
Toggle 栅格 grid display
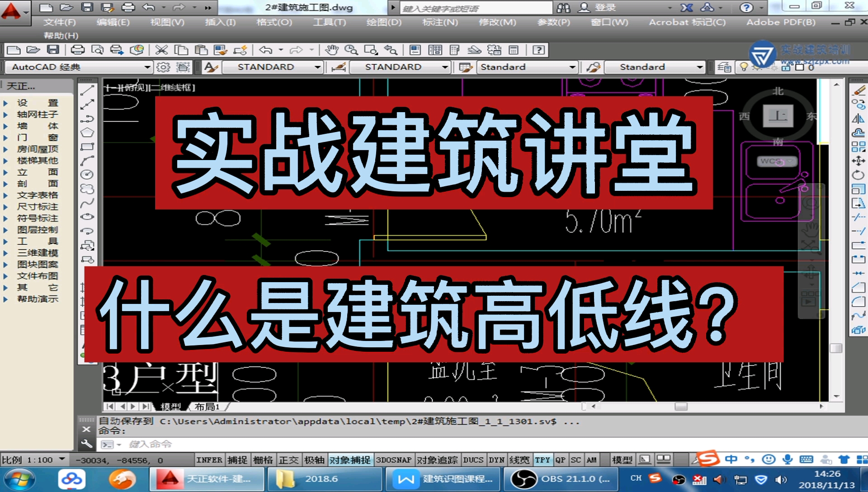click(263, 460)
